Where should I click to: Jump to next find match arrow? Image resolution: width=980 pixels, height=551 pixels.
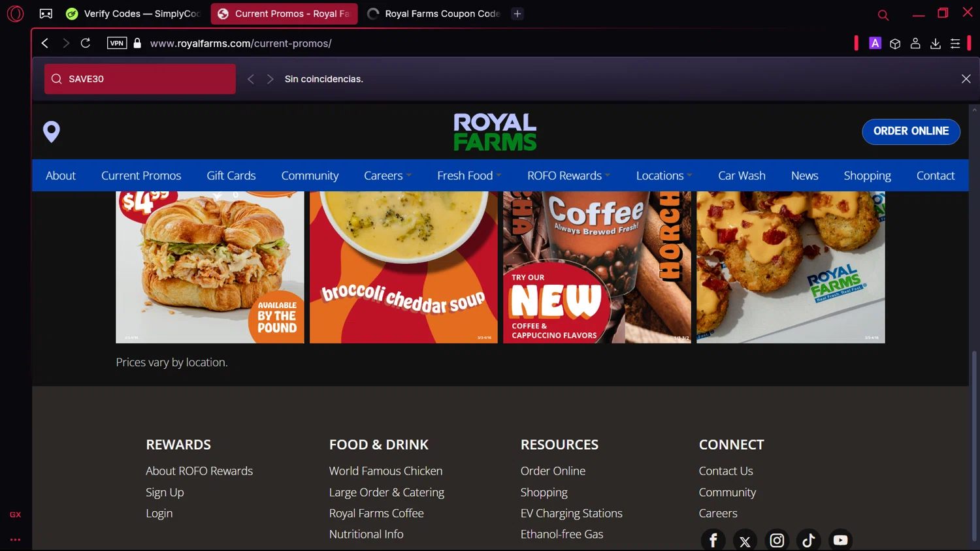click(x=270, y=79)
